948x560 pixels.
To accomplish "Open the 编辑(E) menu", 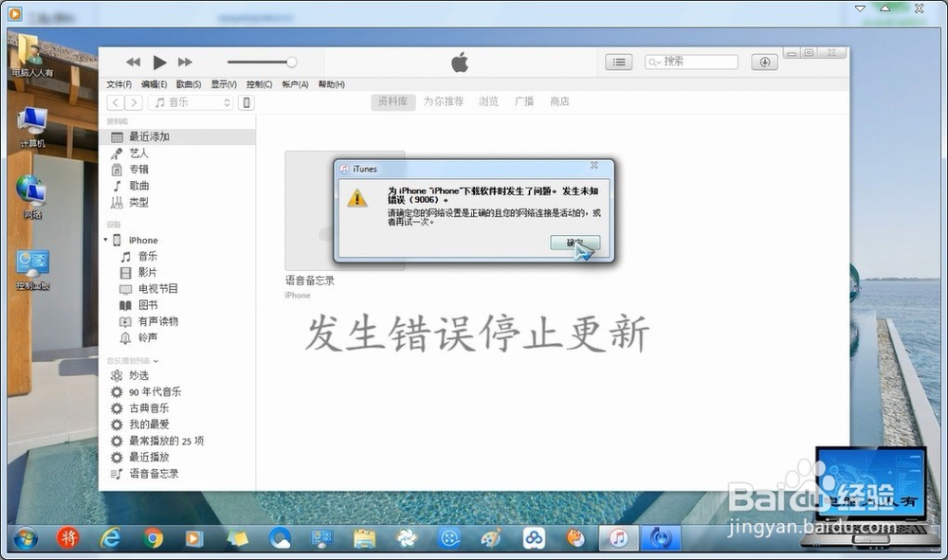I will (x=155, y=84).
